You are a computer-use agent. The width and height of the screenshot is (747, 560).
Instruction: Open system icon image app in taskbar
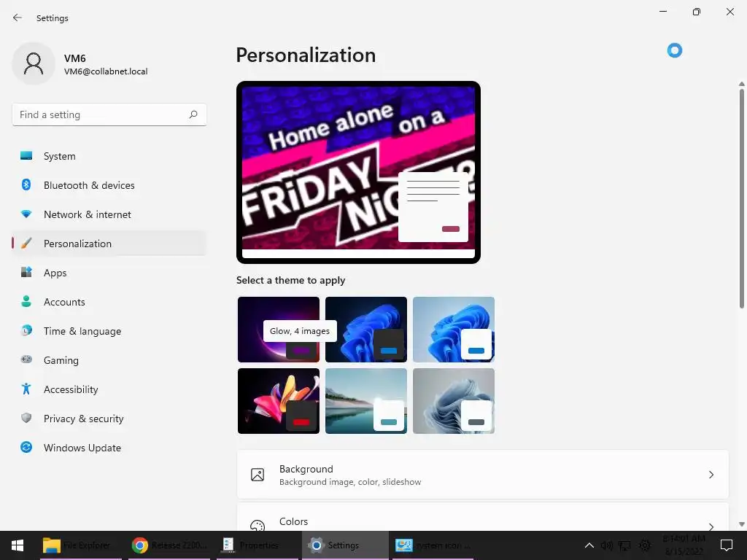[433, 545]
